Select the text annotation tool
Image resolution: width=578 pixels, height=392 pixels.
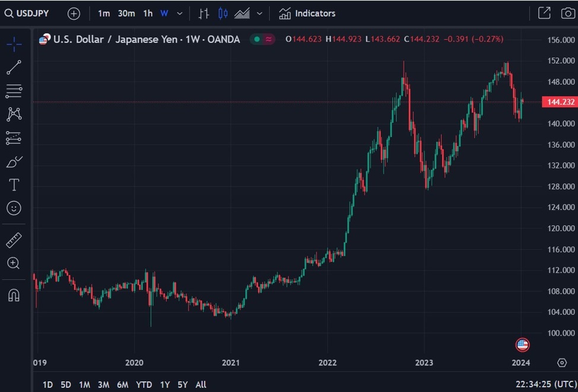(14, 185)
